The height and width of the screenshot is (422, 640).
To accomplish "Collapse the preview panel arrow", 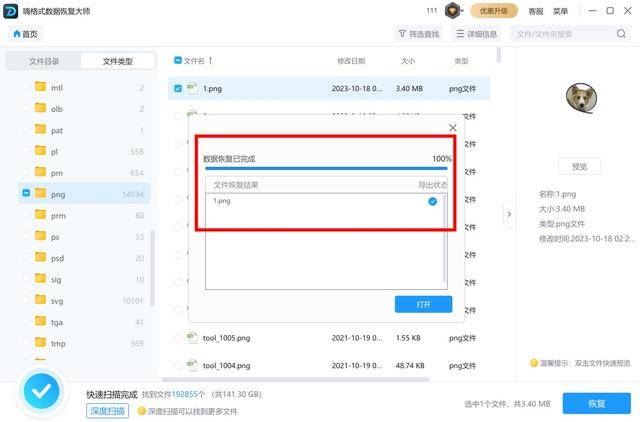I will click(509, 214).
